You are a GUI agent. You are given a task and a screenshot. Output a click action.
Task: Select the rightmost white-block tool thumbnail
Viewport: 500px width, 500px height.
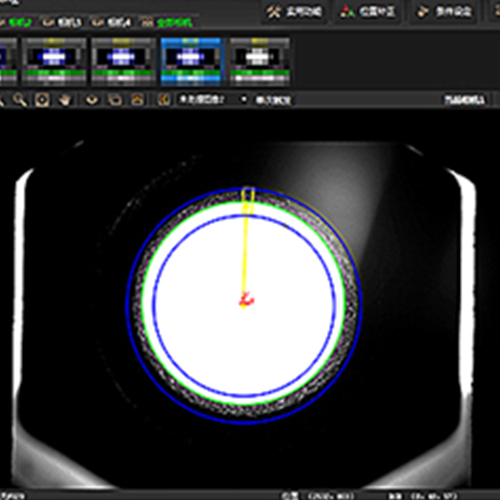coord(260,61)
